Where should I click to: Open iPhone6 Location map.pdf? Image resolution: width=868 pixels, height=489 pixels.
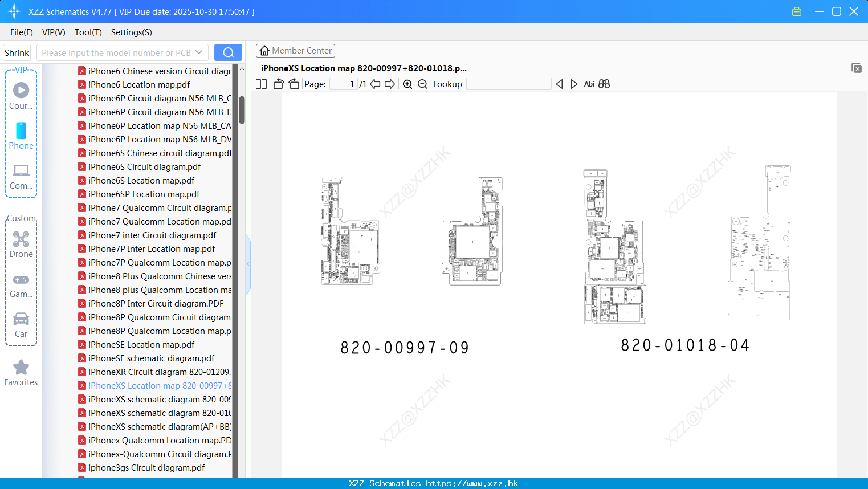coord(139,85)
